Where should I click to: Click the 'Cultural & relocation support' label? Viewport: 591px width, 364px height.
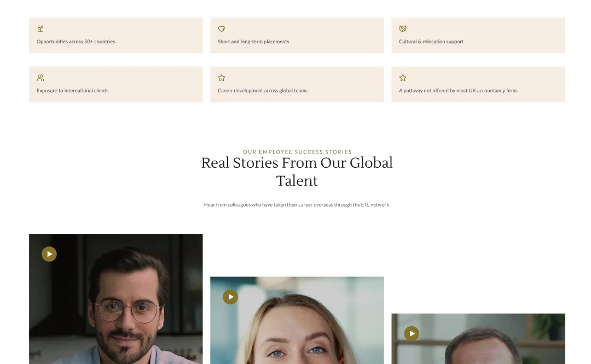pyautogui.click(x=431, y=42)
